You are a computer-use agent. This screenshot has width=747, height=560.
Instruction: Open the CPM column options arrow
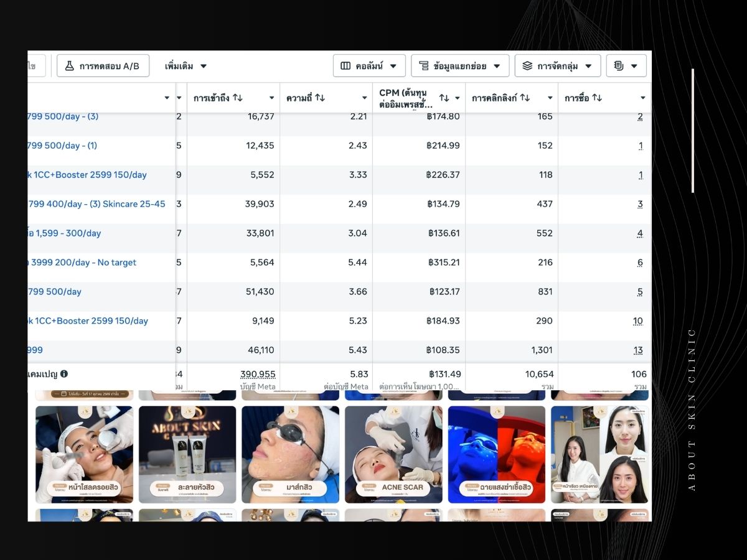pyautogui.click(x=458, y=98)
